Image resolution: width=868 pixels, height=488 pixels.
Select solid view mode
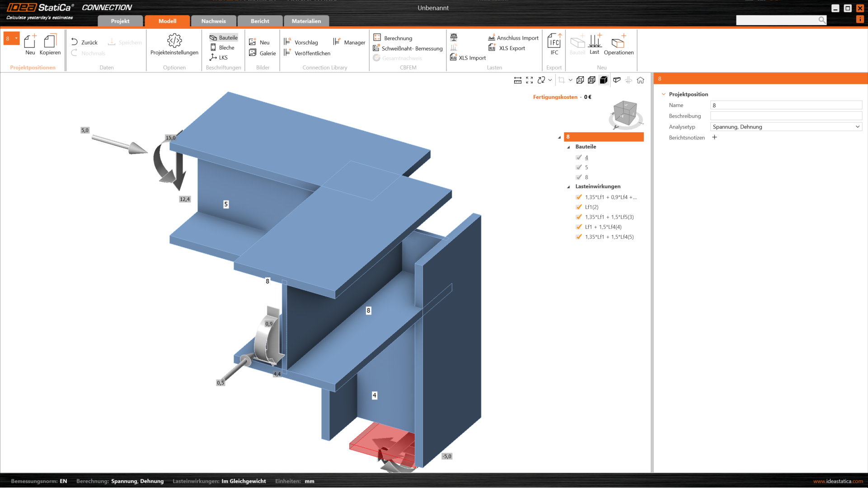(604, 80)
